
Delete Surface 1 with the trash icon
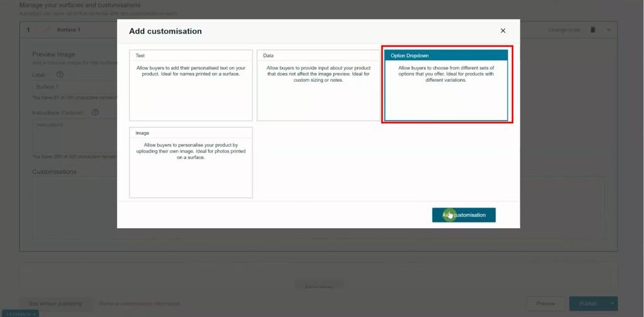pyautogui.click(x=592, y=30)
